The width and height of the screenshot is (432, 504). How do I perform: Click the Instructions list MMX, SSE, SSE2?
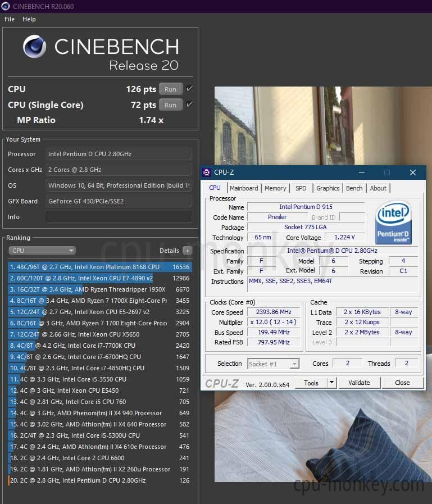coord(333,284)
